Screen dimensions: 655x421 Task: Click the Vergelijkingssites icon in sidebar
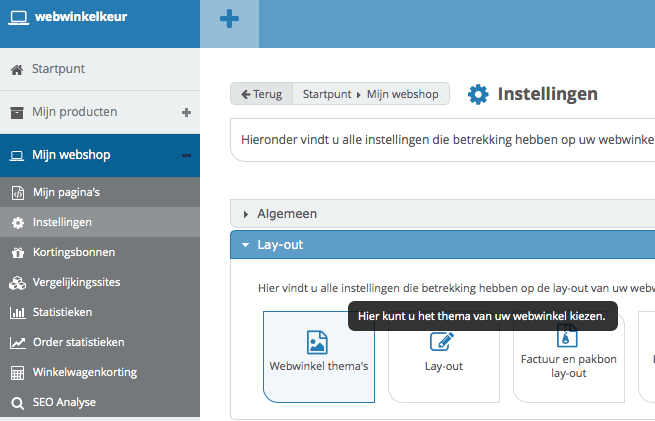[x=17, y=282]
